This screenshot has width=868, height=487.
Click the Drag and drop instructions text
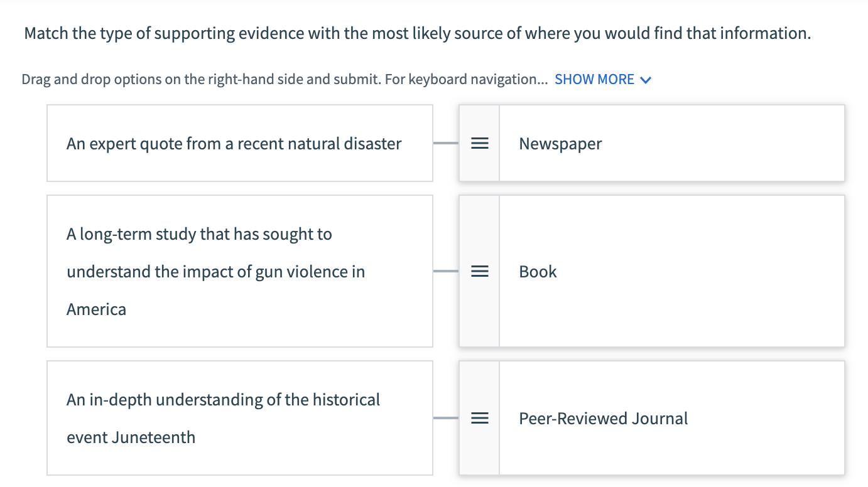click(283, 79)
